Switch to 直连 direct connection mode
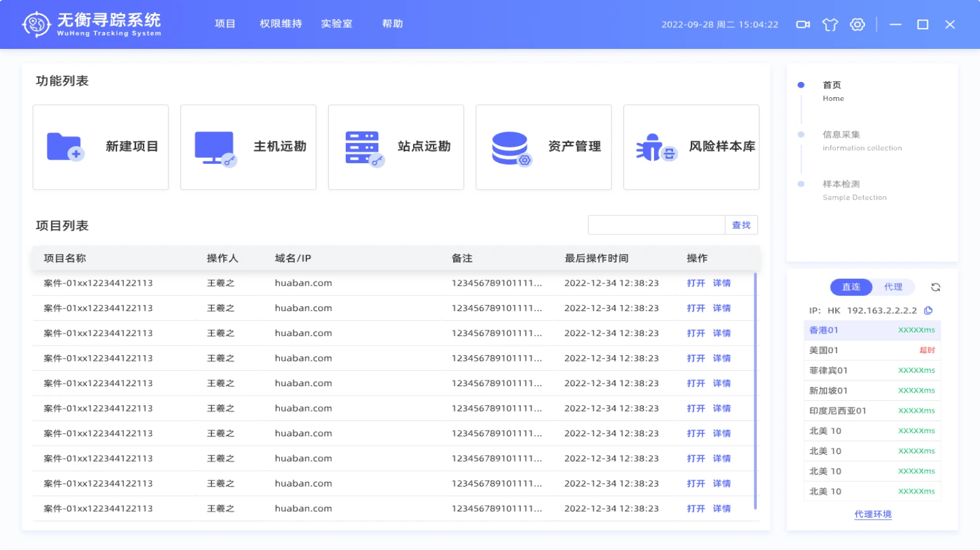Image resolution: width=980 pixels, height=550 pixels. pyautogui.click(x=851, y=287)
